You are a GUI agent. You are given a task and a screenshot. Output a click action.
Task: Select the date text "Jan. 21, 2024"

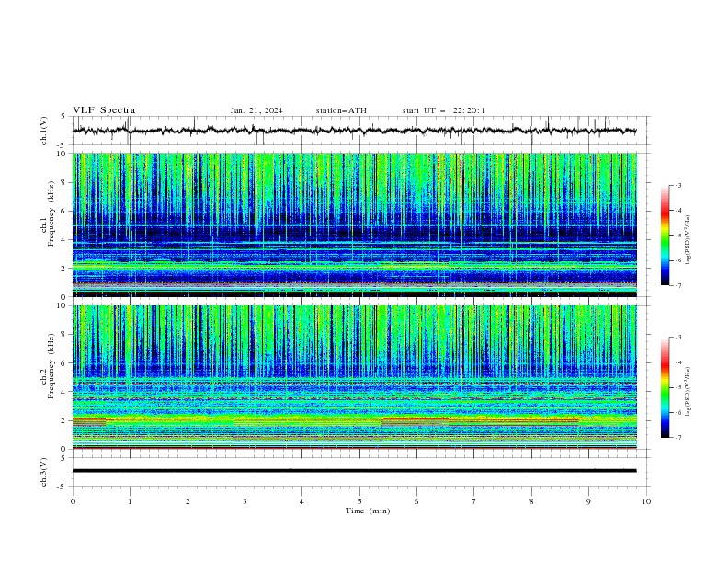tap(256, 110)
